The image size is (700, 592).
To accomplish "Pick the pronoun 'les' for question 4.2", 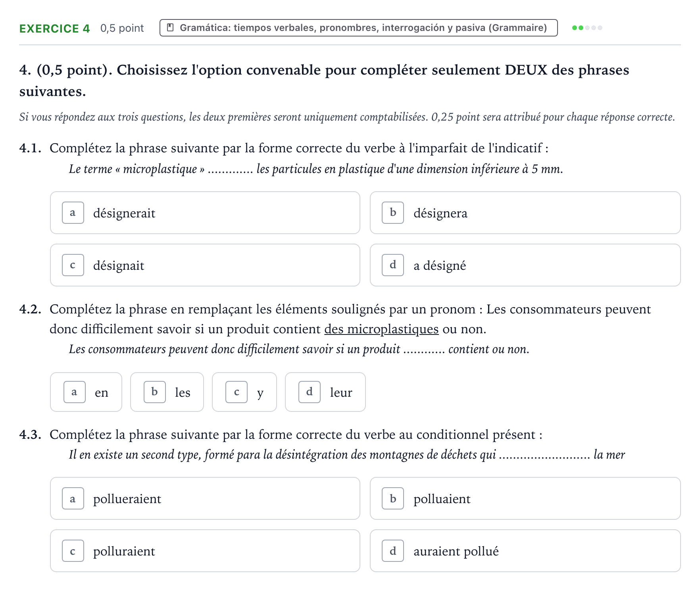I will click(x=167, y=392).
